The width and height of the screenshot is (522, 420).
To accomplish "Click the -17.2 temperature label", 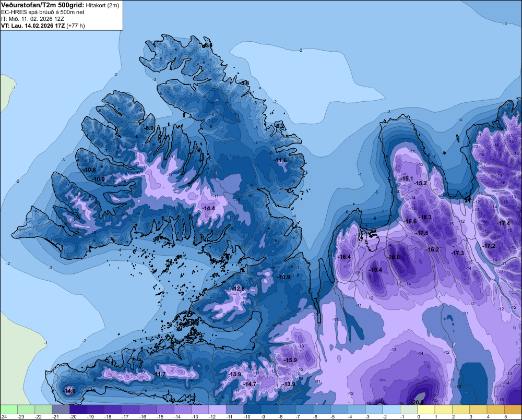I will click(x=489, y=246).
